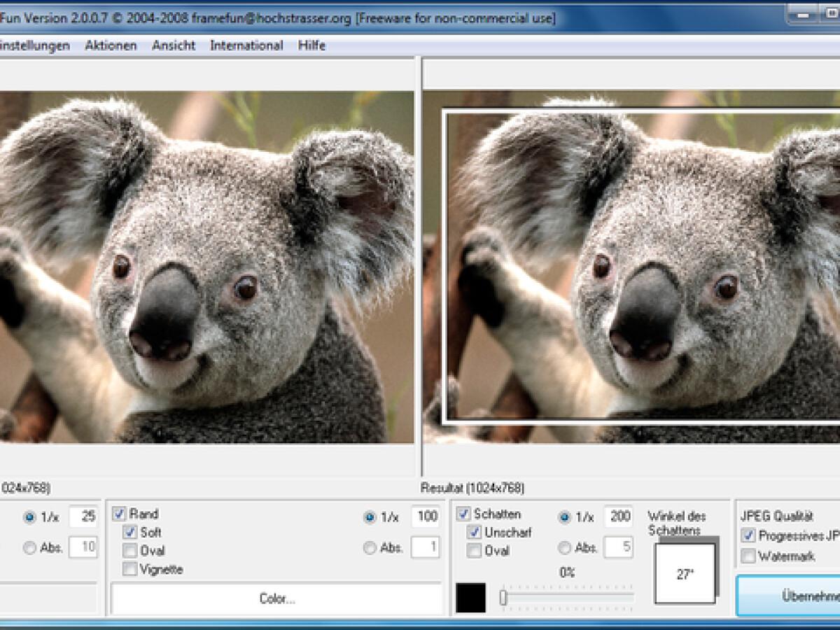Open the Ansicht menu
The height and width of the screenshot is (630, 840).
pos(174,45)
